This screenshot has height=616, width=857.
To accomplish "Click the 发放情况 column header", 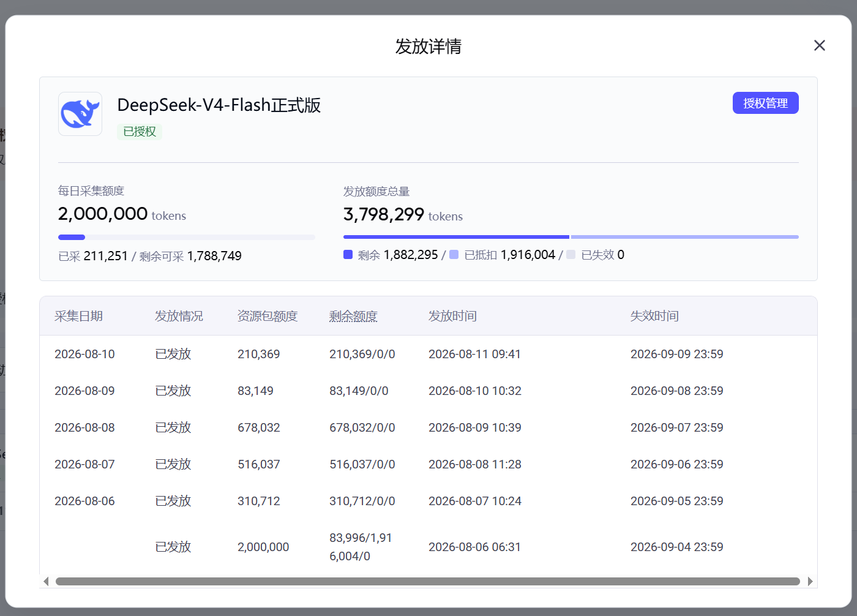I will 179,316.
